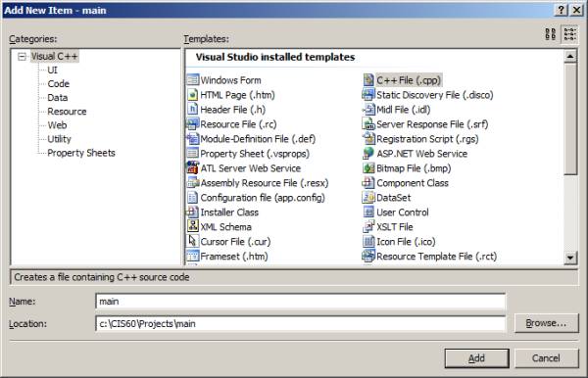Select the XSLT File icon
Image resolution: width=588 pixels, height=378 pixels.
point(368,226)
